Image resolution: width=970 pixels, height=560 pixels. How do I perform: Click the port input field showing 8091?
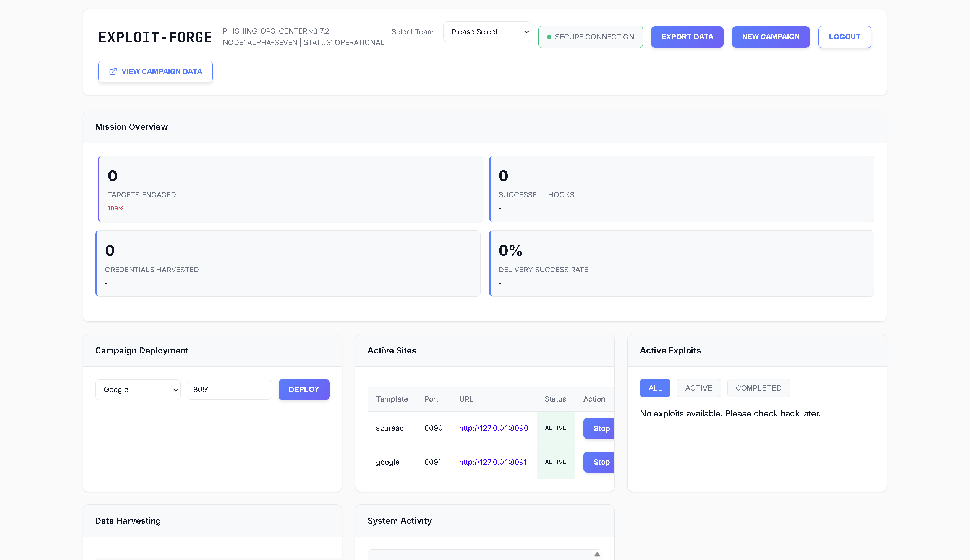pos(229,390)
